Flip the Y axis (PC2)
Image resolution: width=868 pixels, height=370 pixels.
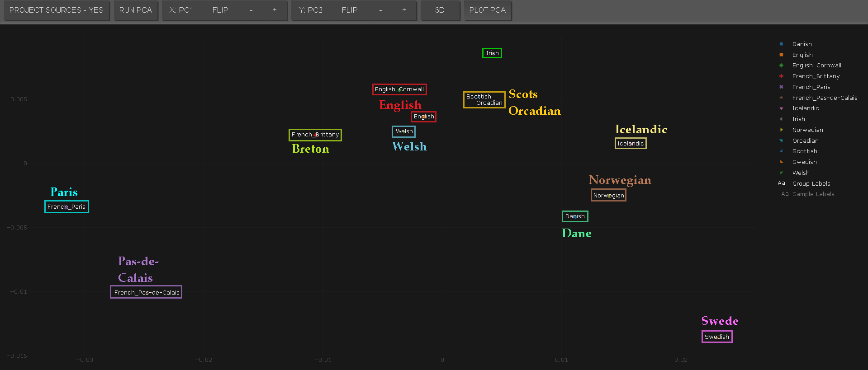click(350, 10)
